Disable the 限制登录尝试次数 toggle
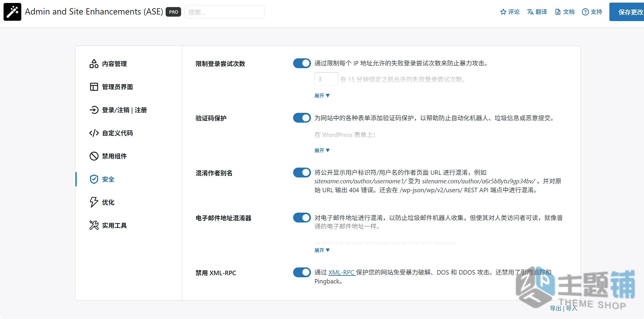 coord(302,63)
